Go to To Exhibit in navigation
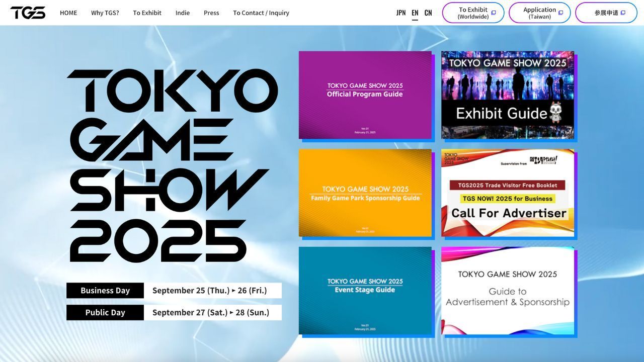 [147, 13]
